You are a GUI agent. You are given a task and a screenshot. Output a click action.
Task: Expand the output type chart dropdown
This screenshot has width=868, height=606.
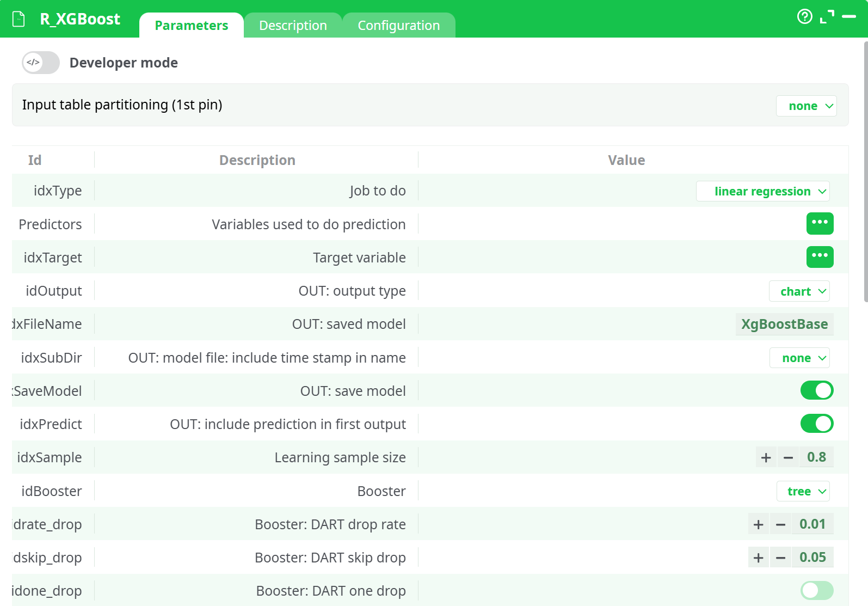tap(799, 291)
